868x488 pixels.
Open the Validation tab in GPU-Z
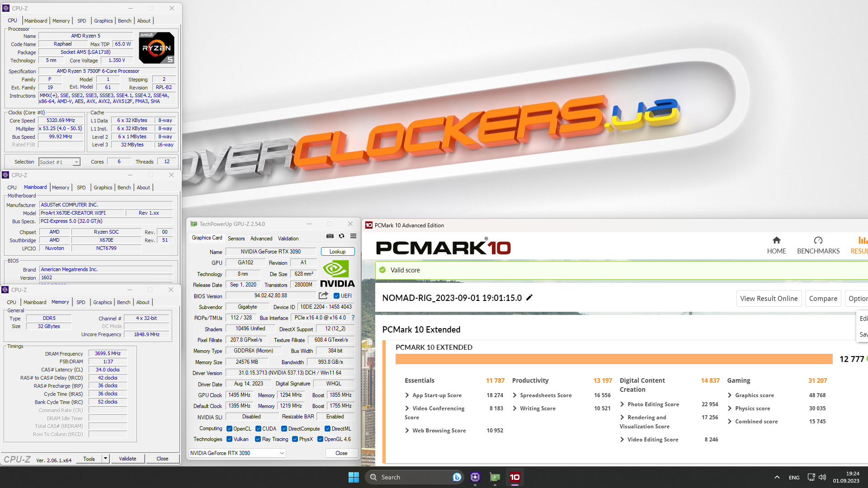point(288,239)
